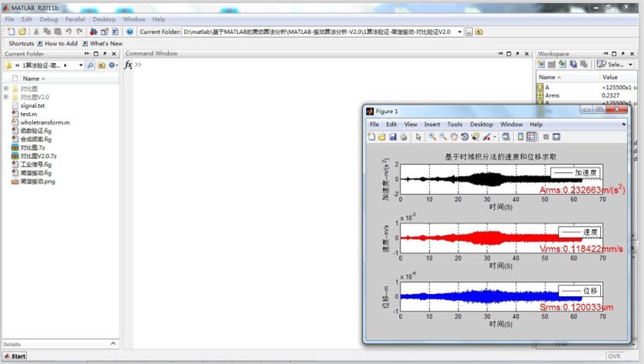
Task: Select test.m file in folder list
Action: [28, 114]
